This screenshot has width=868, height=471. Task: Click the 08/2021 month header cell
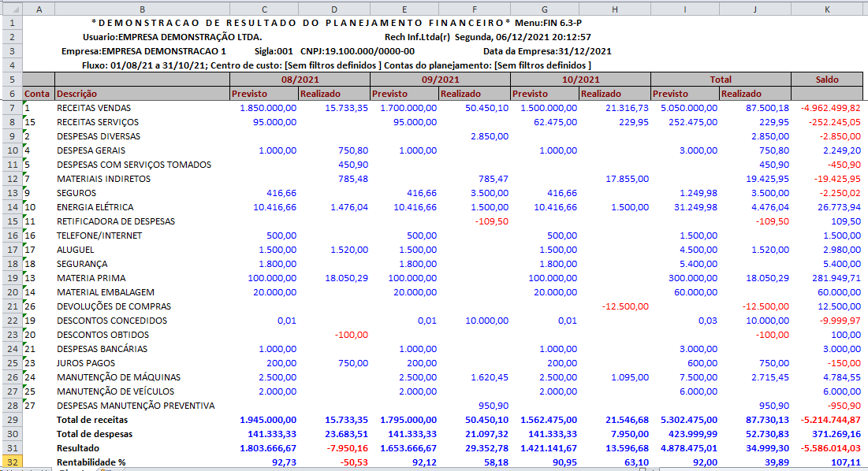pyautogui.click(x=300, y=80)
